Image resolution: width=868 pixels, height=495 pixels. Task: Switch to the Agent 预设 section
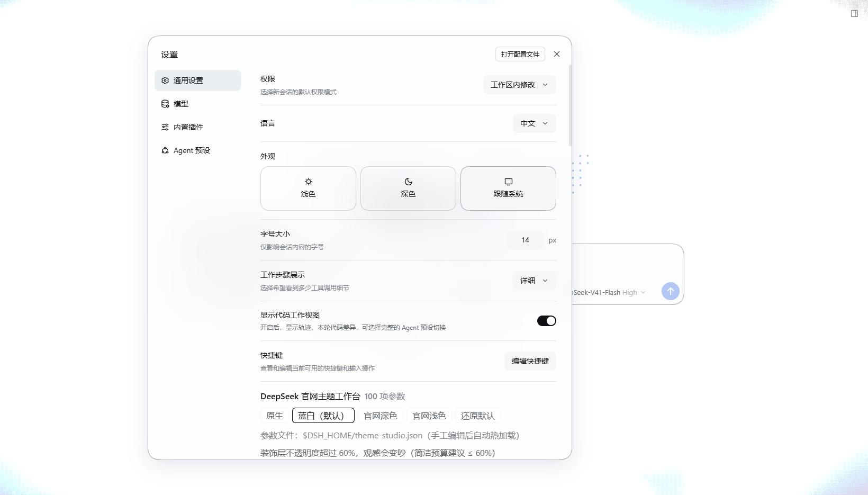(x=198, y=150)
